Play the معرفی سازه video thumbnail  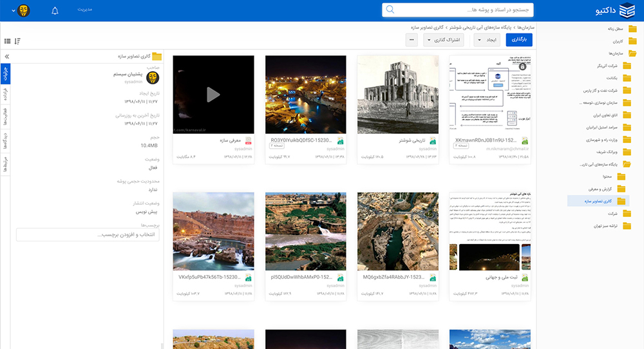tap(213, 95)
